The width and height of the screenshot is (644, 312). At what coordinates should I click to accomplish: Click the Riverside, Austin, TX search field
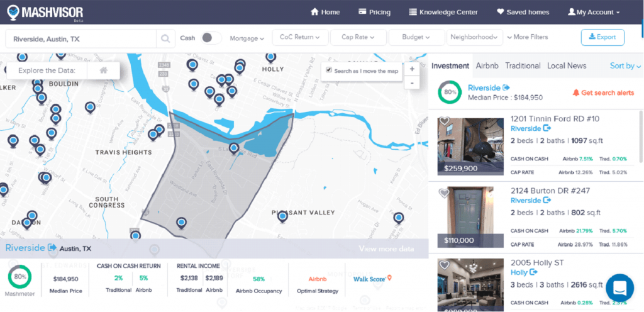point(80,39)
